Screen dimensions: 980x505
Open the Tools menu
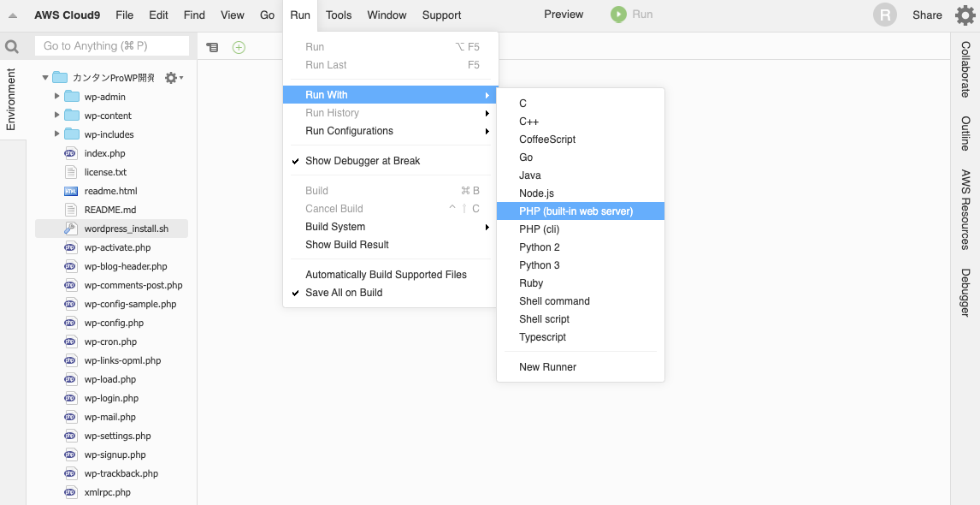(339, 15)
